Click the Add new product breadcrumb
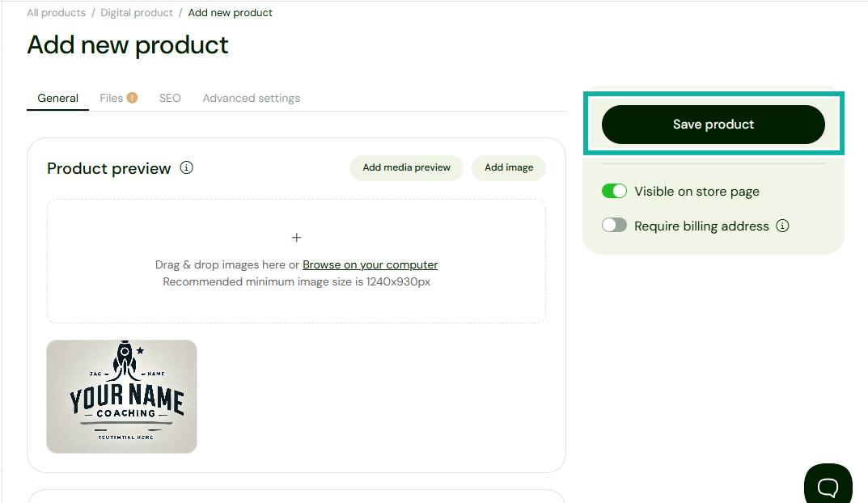Screen dimensions: 868x503 tap(230, 12)
